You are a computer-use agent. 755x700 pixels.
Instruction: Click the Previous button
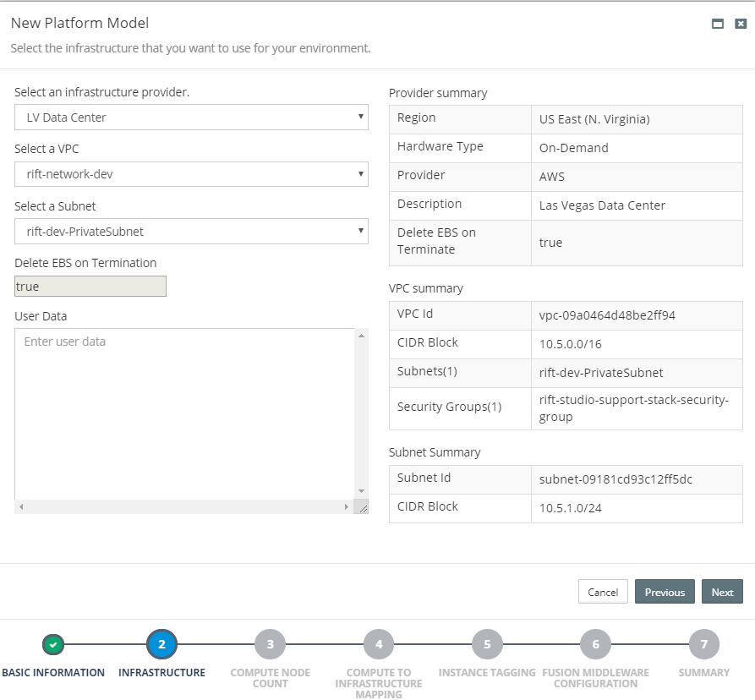tap(665, 592)
